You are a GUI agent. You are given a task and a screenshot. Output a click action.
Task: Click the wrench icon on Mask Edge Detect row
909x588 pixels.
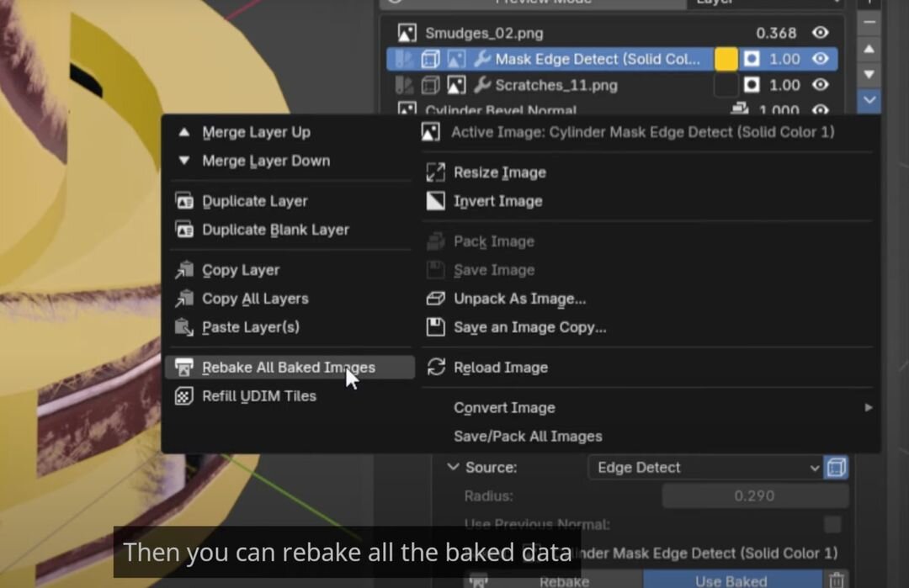481,59
